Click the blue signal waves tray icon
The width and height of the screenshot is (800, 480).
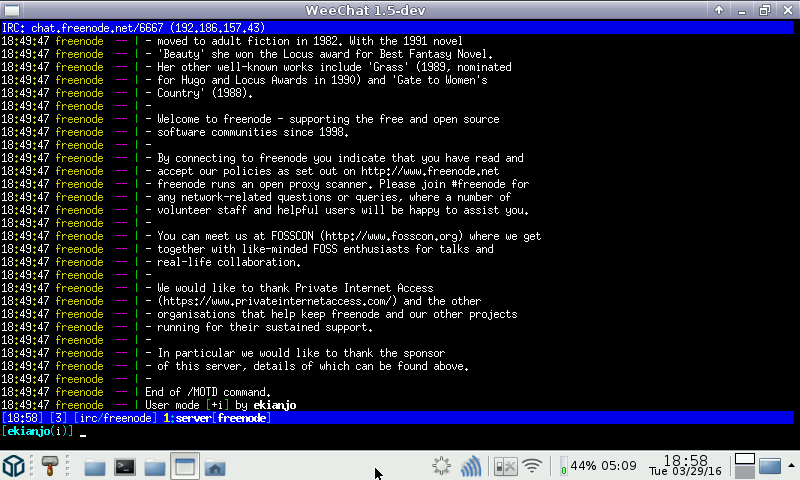[x=470, y=466]
